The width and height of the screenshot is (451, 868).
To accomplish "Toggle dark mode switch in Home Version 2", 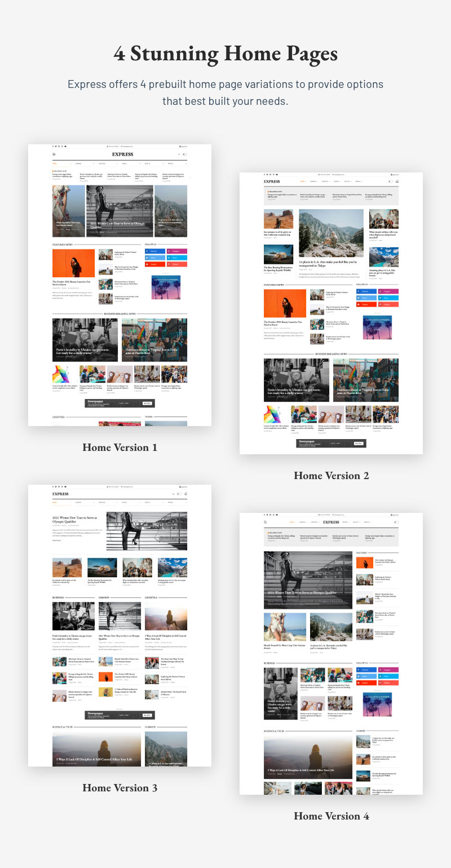I will 390,181.
